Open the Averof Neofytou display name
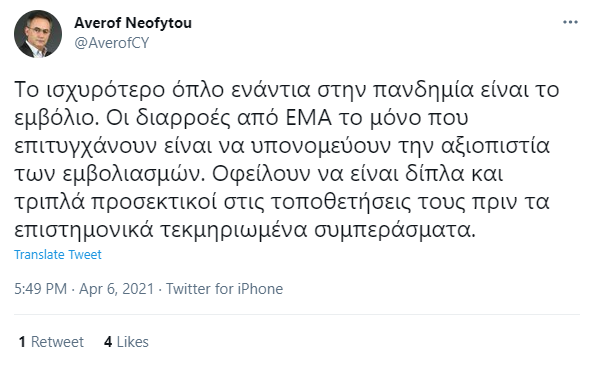The height and width of the screenshot is (366, 592). (x=133, y=23)
